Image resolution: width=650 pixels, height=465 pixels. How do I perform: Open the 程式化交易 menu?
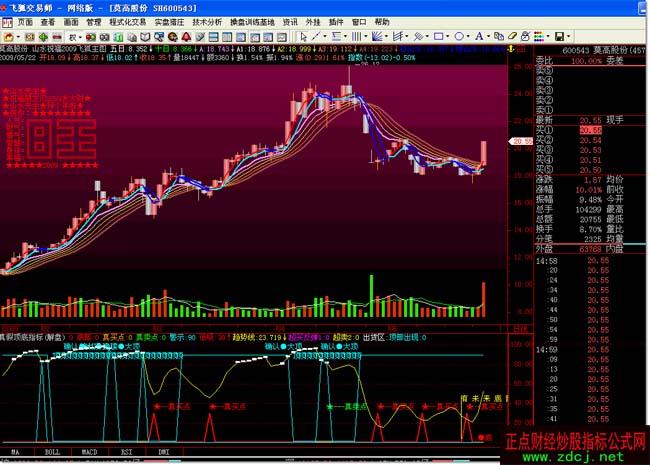coord(127,20)
